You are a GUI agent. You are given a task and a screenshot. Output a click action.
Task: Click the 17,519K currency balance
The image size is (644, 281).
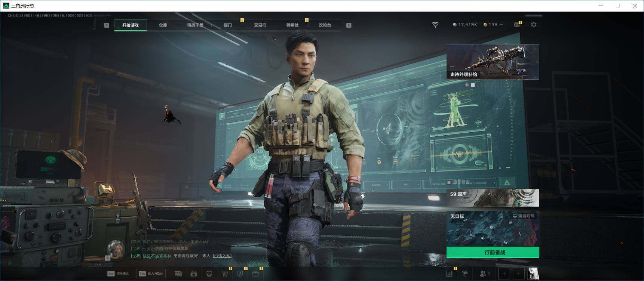(x=465, y=25)
